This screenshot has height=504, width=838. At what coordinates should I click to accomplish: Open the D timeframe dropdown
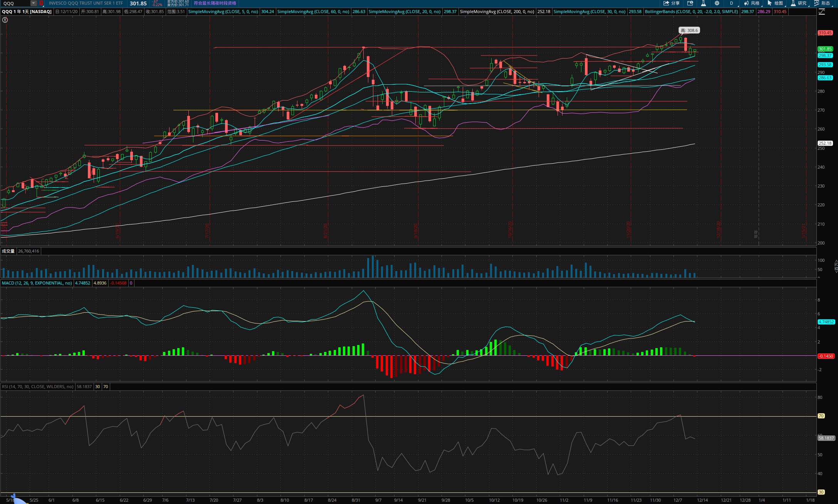[x=732, y=3]
